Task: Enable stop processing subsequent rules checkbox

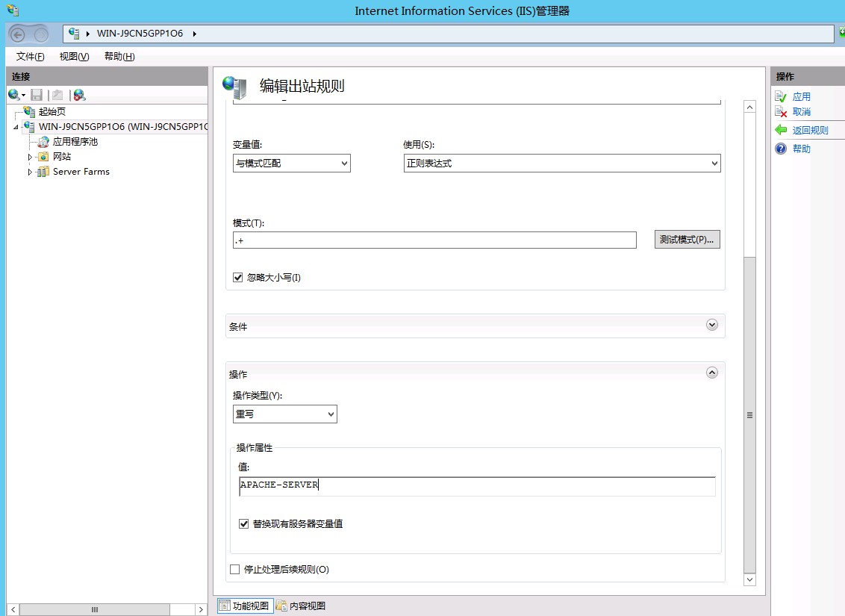Action: pyautogui.click(x=235, y=570)
